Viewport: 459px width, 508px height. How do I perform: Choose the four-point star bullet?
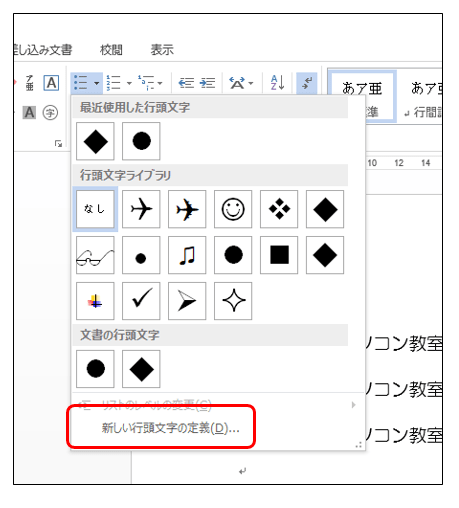point(233,301)
